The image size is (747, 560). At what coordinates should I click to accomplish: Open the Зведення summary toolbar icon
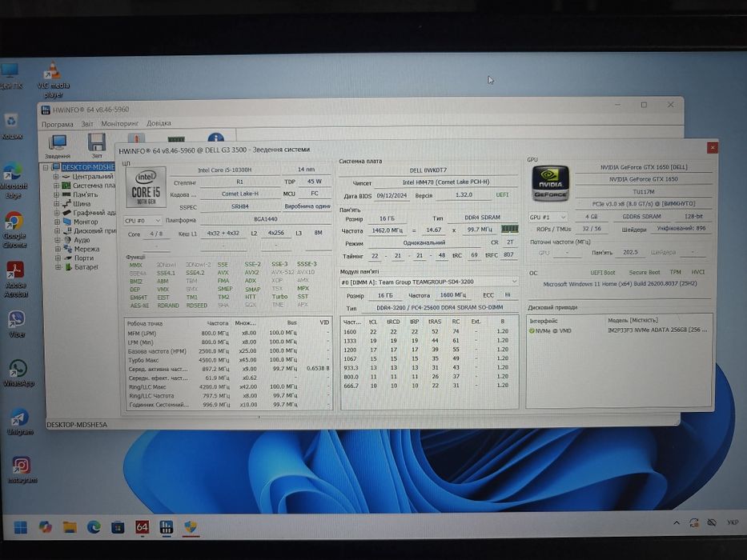[x=58, y=146]
